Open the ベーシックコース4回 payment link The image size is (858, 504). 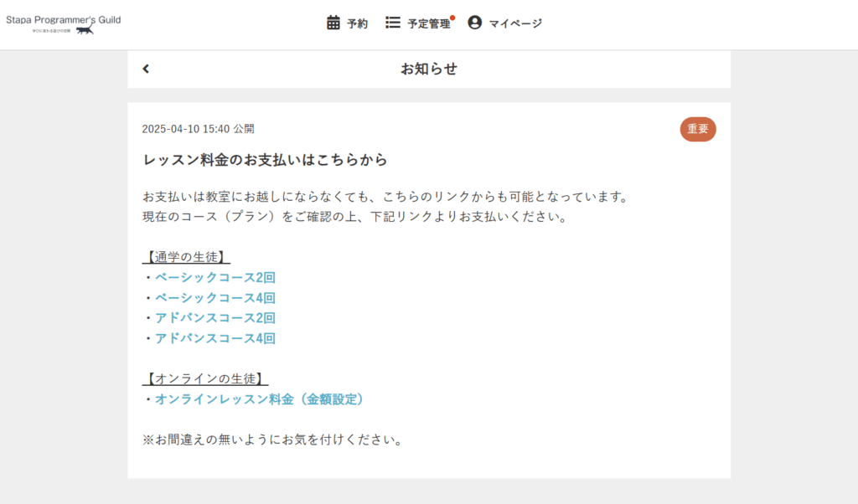point(215,298)
